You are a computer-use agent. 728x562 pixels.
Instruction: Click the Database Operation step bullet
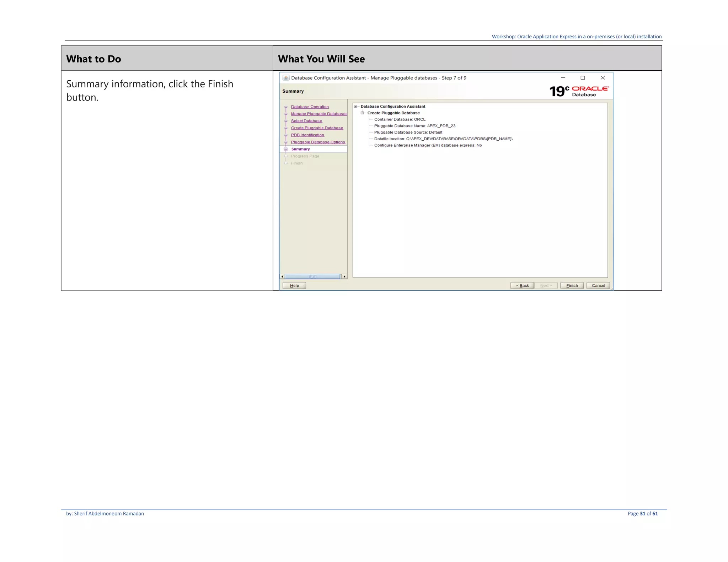pos(286,107)
